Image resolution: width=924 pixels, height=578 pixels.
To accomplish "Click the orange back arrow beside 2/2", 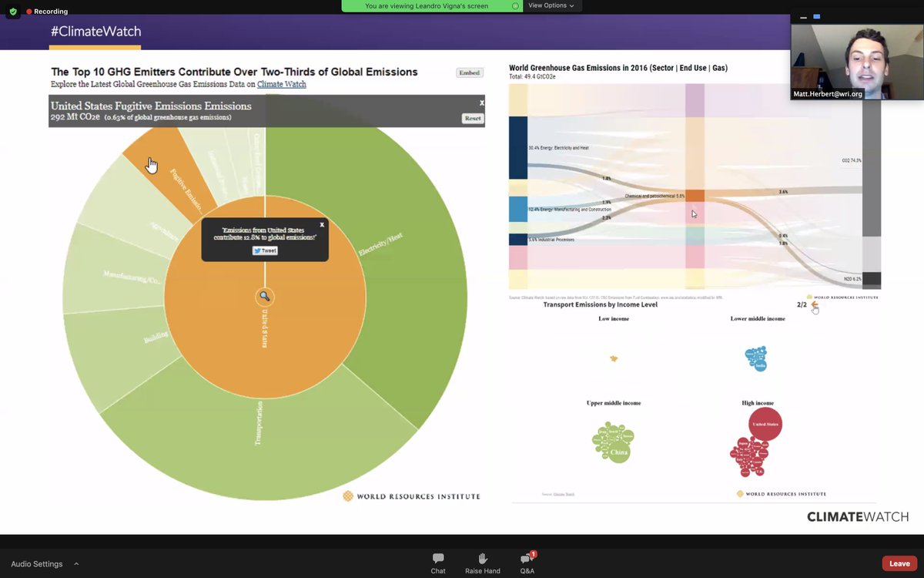I will coord(815,305).
